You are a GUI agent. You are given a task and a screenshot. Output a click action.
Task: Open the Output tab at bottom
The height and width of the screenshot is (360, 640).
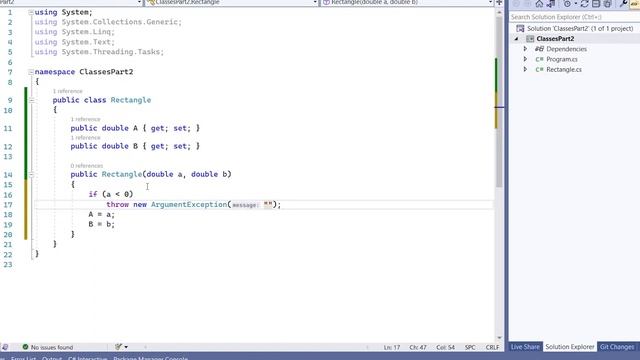coord(52,358)
